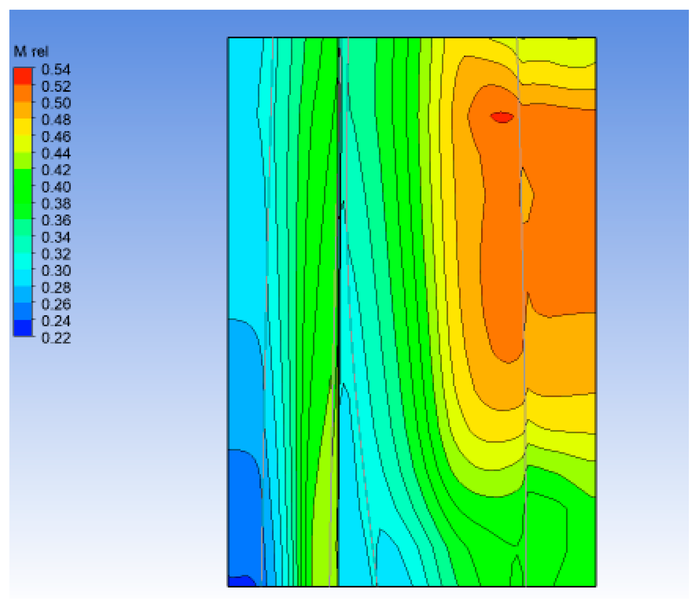Click the 0.22 legend value label
700x610 pixels.
pyautogui.click(x=56, y=338)
